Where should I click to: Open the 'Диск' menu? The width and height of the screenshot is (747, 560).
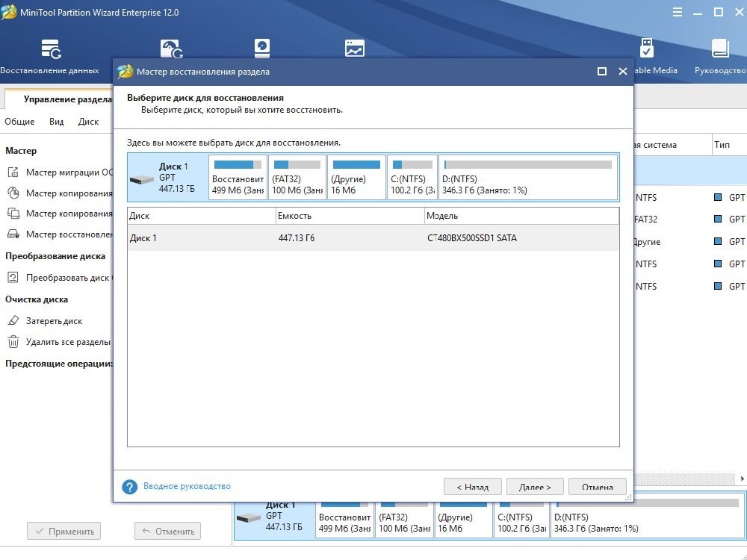point(88,122)
